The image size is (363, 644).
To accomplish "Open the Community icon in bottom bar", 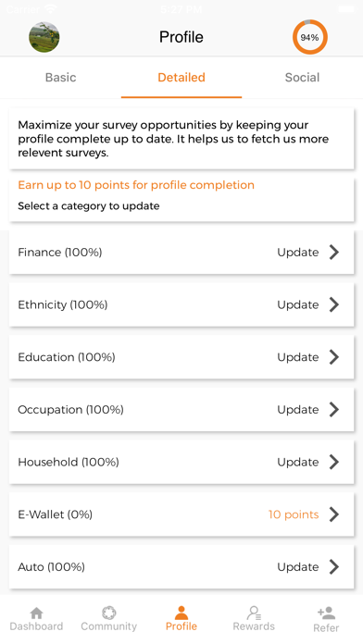I will pos(109,613).
